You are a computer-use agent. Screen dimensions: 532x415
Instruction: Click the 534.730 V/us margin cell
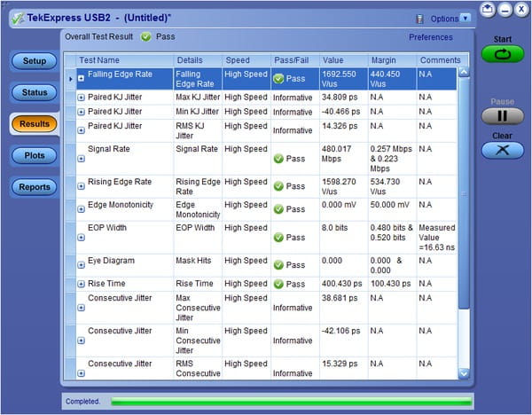tap(392, 186)
